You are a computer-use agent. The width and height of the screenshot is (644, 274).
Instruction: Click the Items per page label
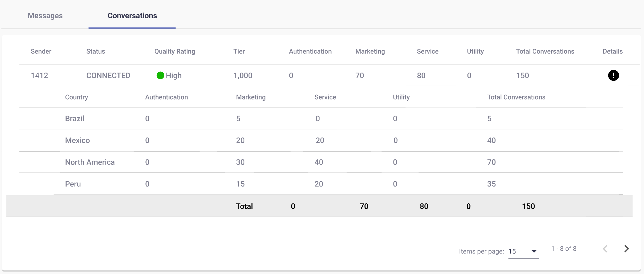point(481,251)
